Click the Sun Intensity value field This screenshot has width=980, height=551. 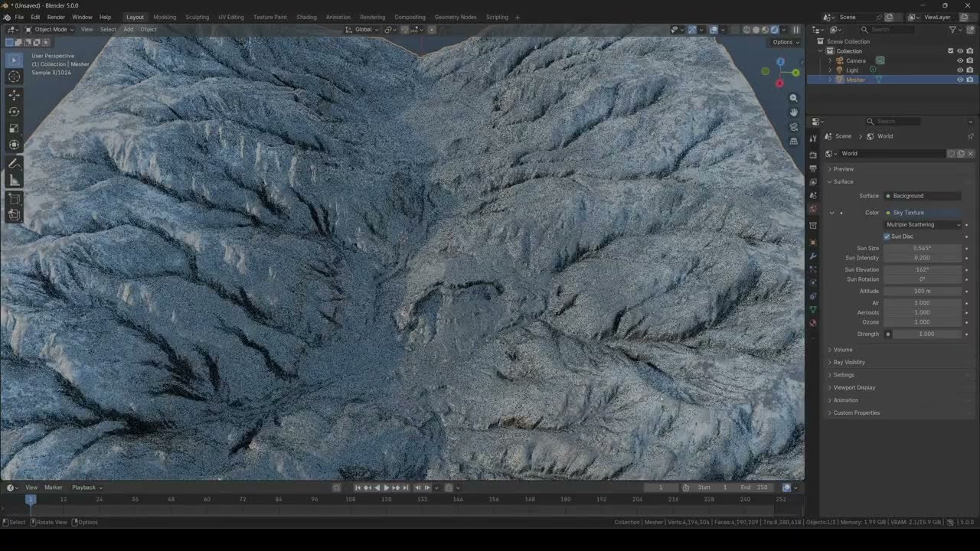[x=923, y=258]
